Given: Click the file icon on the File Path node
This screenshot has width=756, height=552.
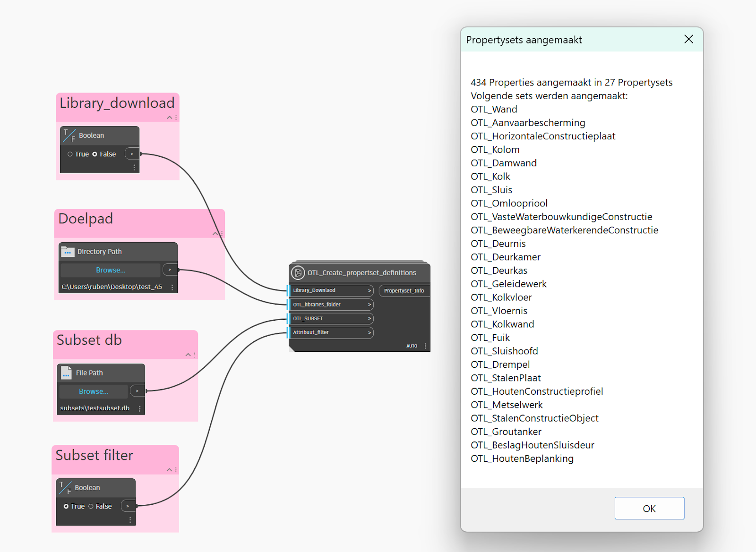Looking at the screenshot, I should click(66, 373).
